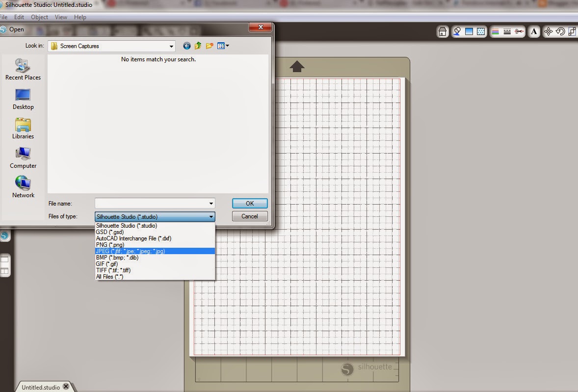Image resolution: width=578 pixels, height=392 pixels.
Task: Open the Move four-arrow tool
Action: click(548, 32)
